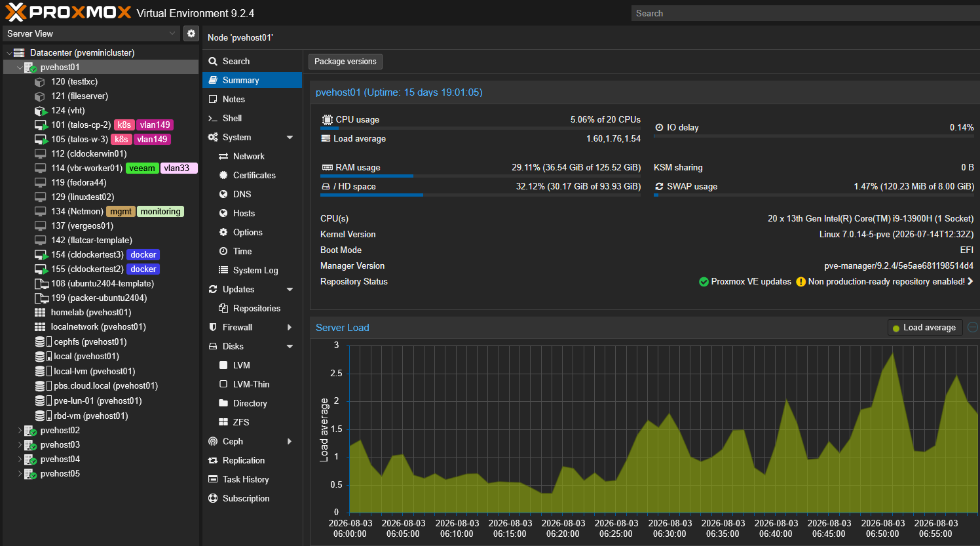
Task: Open the LVM-Thin menu item
Action: click(x=252, y=384)
